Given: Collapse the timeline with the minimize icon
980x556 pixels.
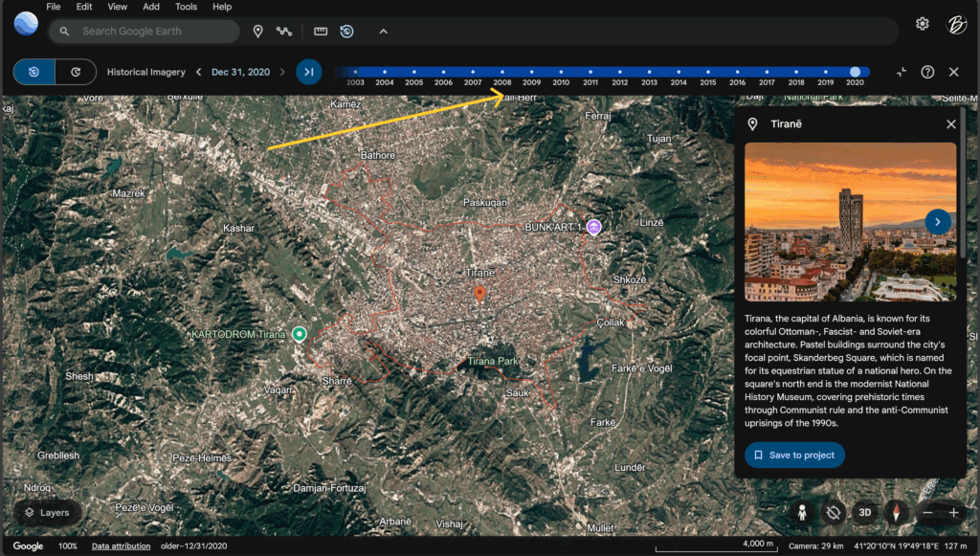Looking at the screenshot, I should [902, 72].
